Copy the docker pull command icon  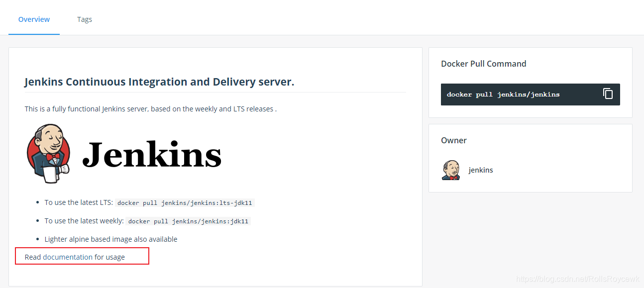click(608, 94)
